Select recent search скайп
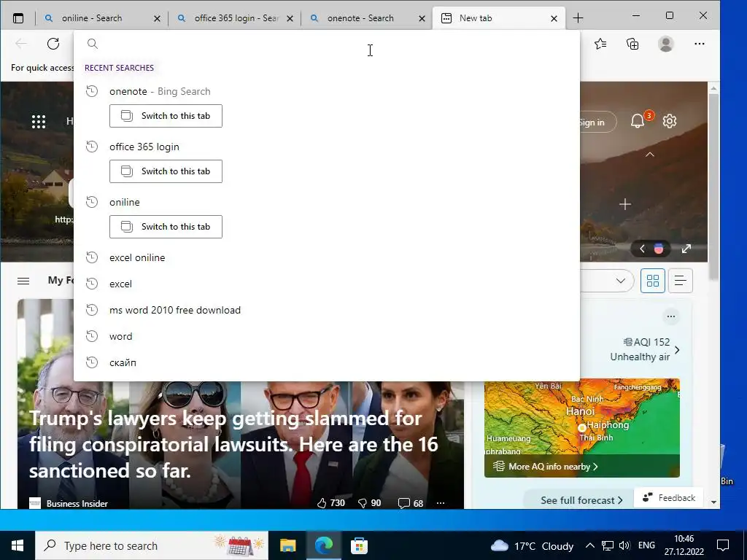Image resolution: width=747 pixels, height=560 pixels. click(327, 362)
